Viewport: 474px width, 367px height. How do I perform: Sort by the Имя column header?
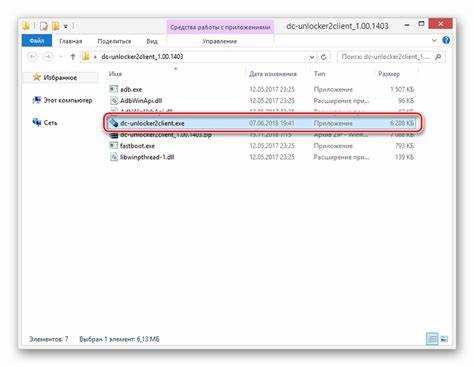(115, 74)
